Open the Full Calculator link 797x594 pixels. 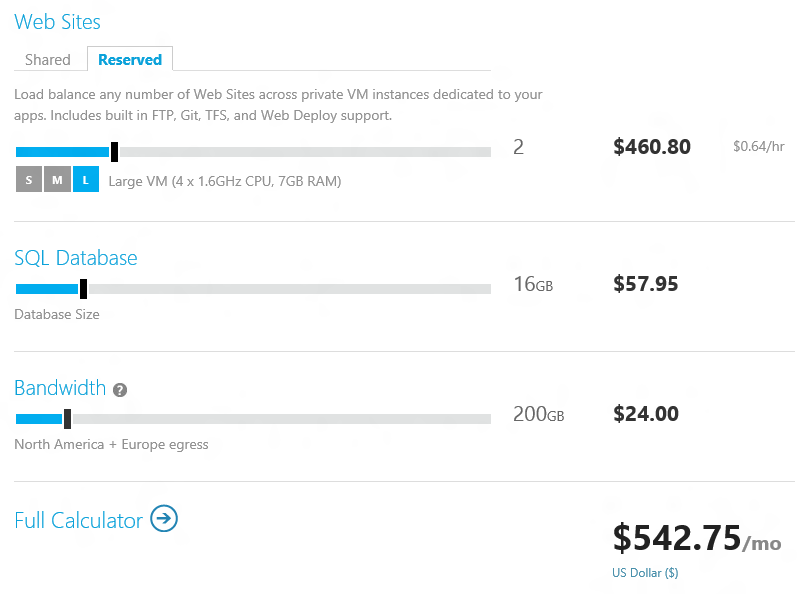click(x=78, y=520)
